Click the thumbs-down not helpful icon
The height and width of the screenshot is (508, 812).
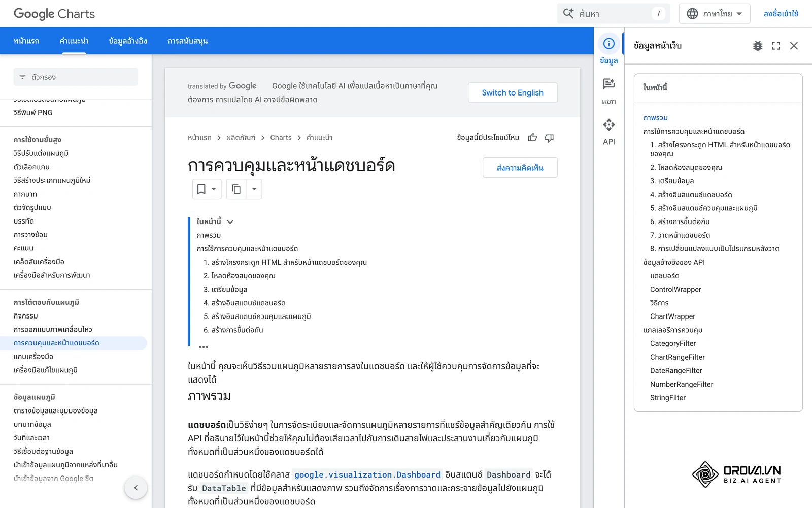pos(549,138)
